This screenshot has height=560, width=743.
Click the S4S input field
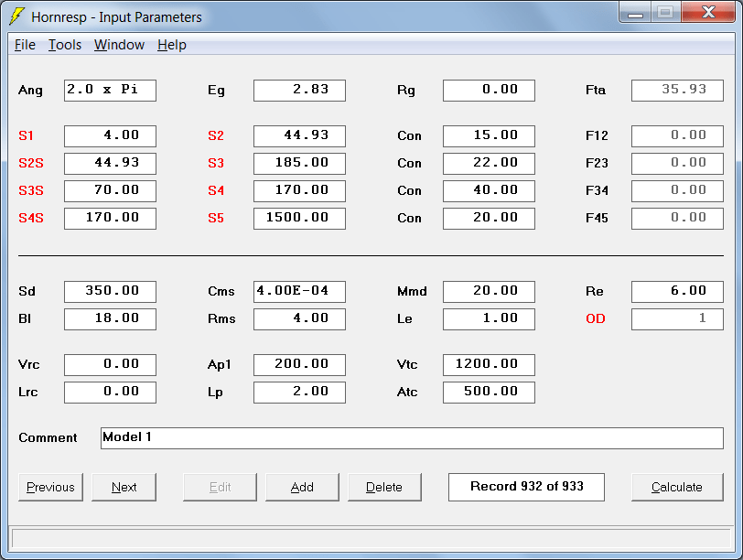click(110, 219)
